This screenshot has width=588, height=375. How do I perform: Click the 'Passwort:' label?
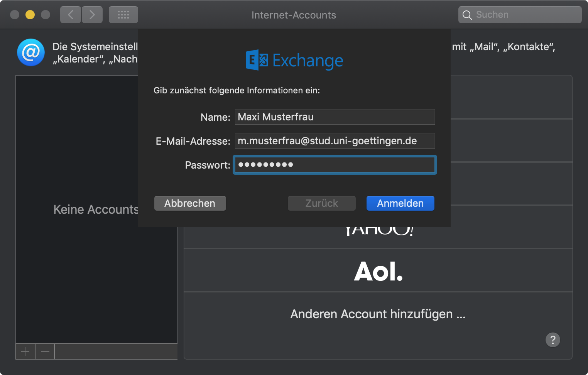[208, 165]
